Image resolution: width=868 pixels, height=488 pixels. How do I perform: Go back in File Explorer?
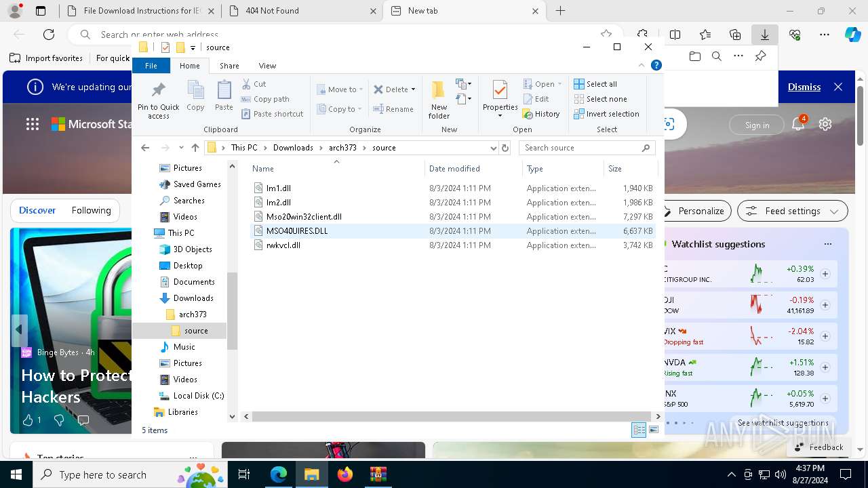point(145,148)
